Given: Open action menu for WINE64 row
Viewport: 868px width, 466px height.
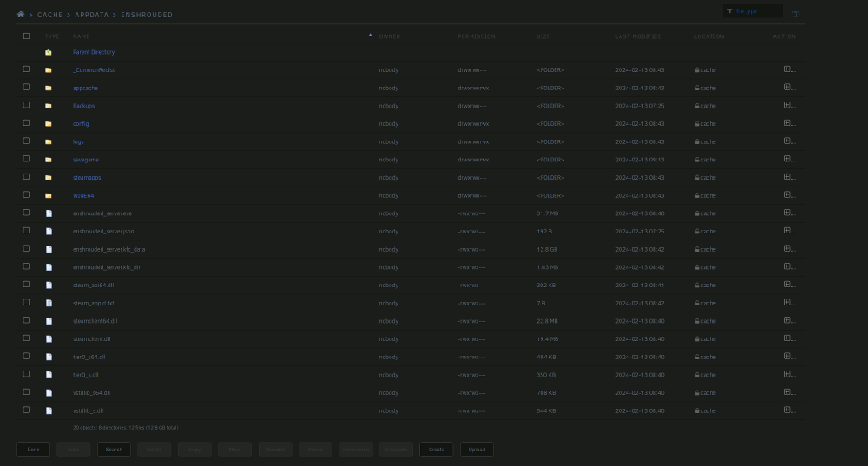Looking at the screenshot, I should tap(789, 194).
